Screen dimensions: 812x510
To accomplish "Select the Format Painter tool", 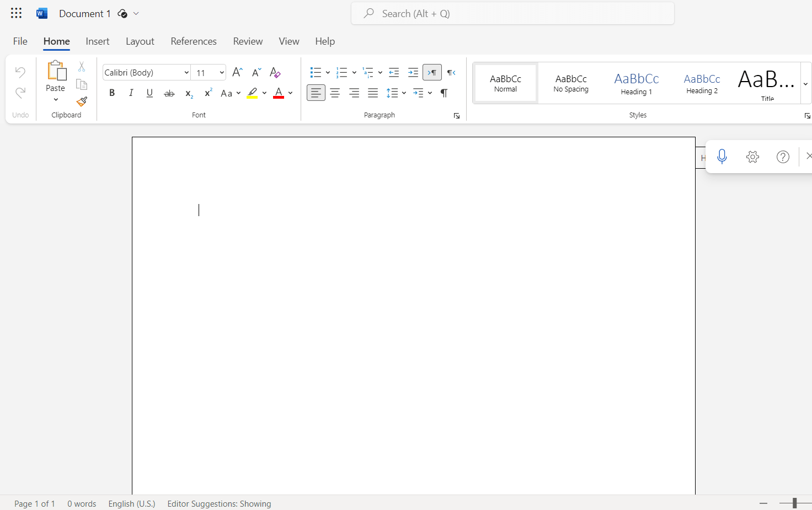I will coord(82,102).
